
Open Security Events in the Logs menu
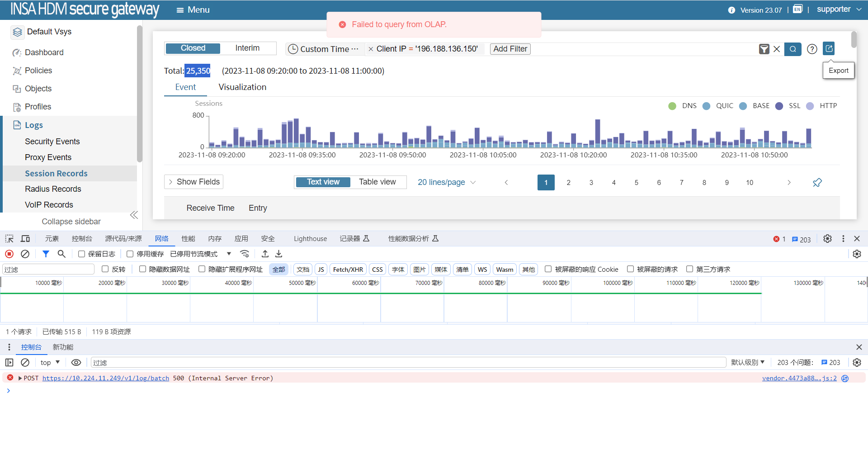pyautogui.click(x=52, y=142)
